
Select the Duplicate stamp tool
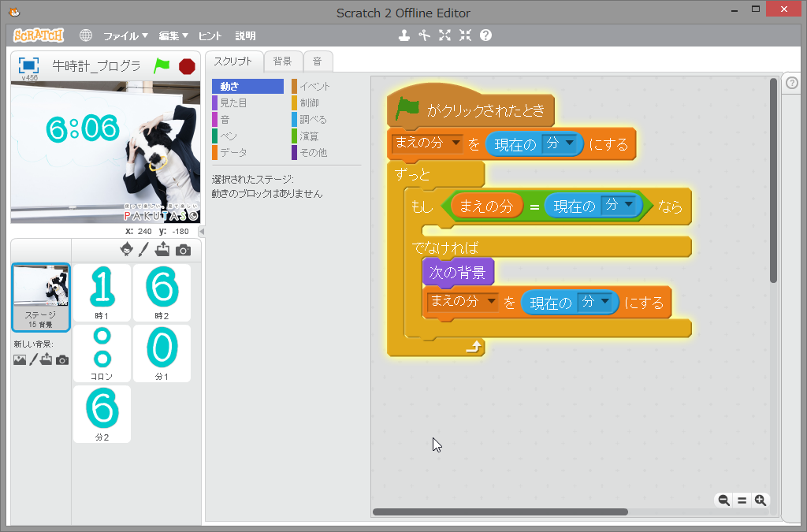[x=404, y=35]
